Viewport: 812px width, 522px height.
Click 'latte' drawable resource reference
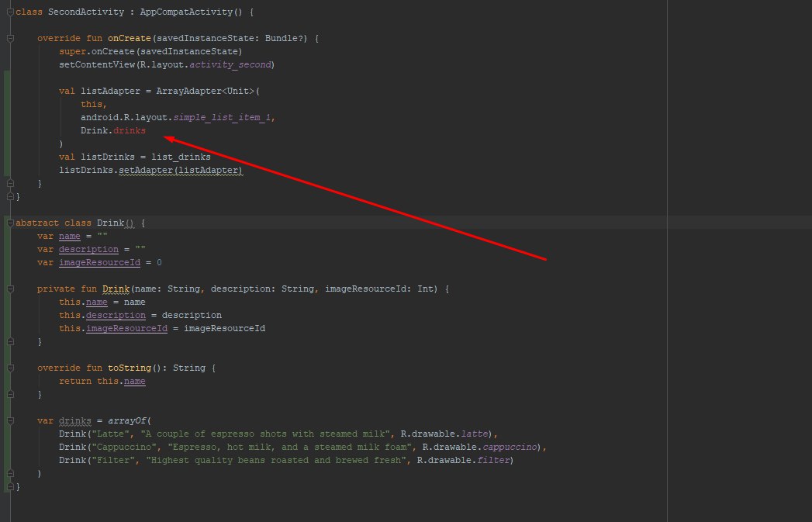(x=475, y=434)
